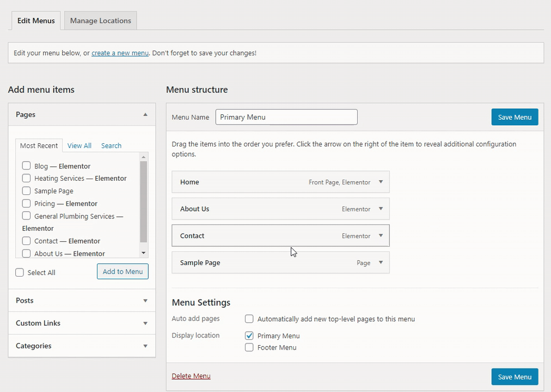Expand About Us menu item arrow

(x=381, y=209)
